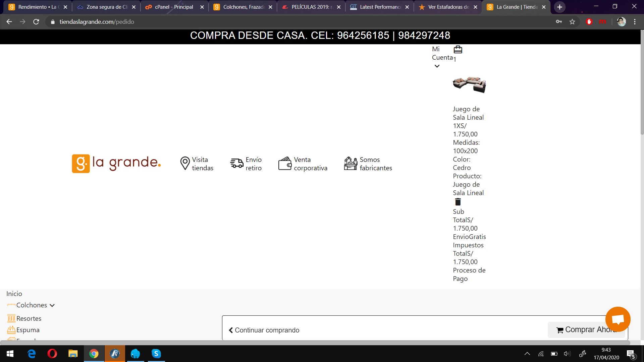Viewport: 644px width, 362px height.
Task: Click the sofa product thumbnail
Action: pos(469,84)
